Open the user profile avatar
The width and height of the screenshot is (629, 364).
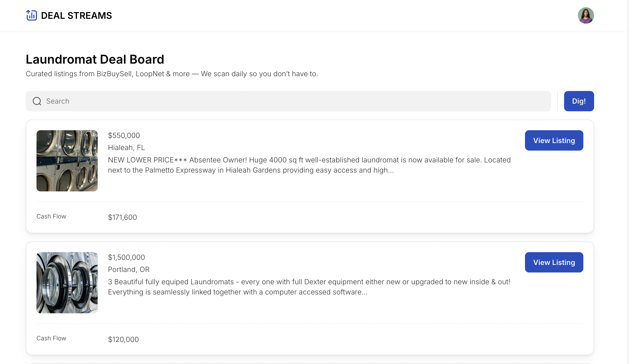tap(586, 16)
